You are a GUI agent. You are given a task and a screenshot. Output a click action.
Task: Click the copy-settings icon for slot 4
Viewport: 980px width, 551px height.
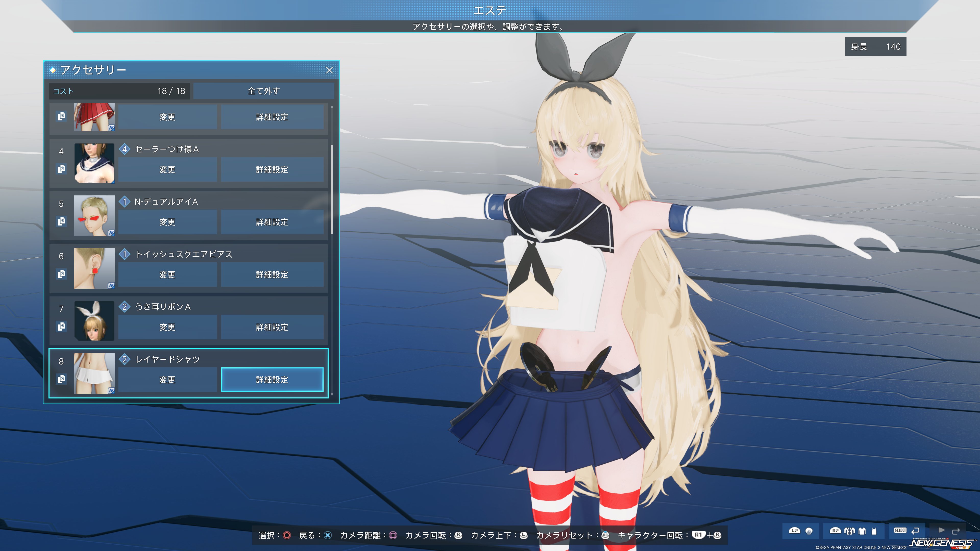[x=61, y=168]
